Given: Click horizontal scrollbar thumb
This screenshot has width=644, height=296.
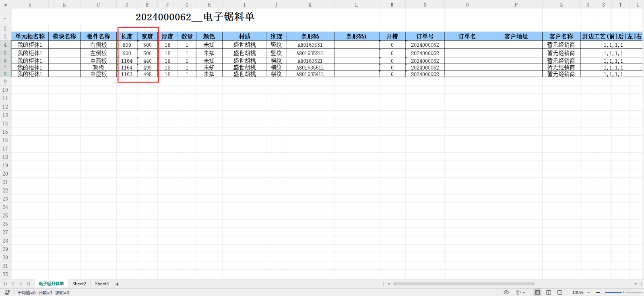Looking at the screenshot, I should tap(464, 284).
